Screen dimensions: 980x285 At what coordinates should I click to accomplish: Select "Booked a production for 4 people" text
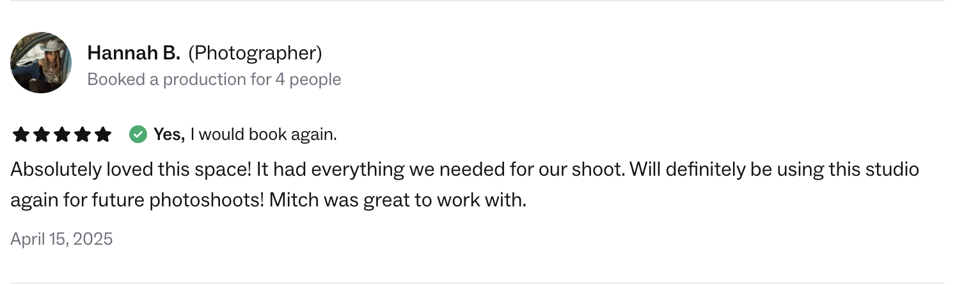coord(214,79)
